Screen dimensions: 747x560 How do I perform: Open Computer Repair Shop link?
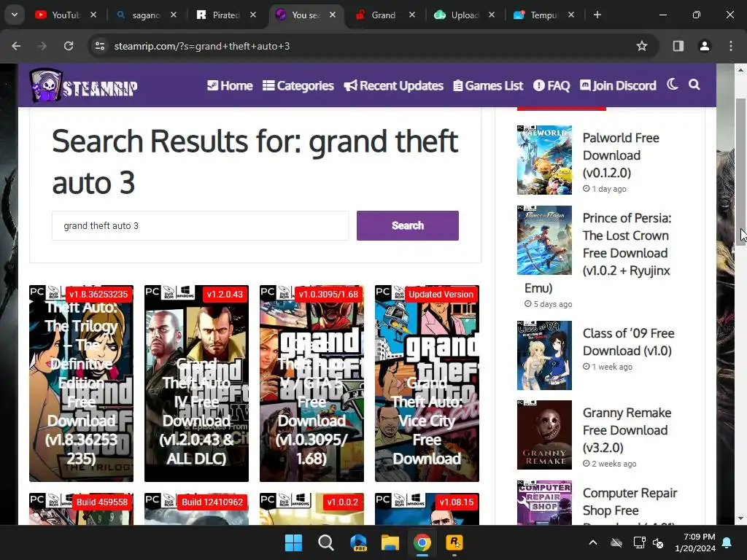[630, 502]
